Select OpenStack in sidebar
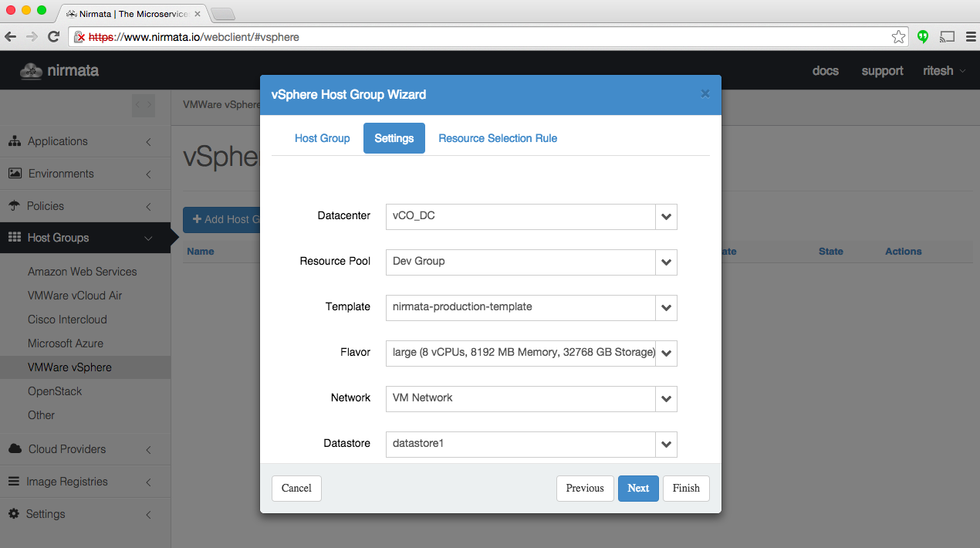Screen dimensions: 980x548 pyautogui.click(x=55, y=391)
